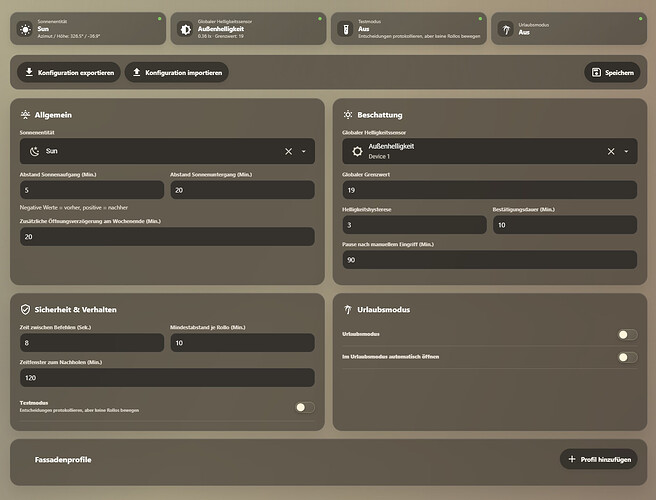Click the shield icon next to Sicherheit & Verhalten

pos(25,309)
